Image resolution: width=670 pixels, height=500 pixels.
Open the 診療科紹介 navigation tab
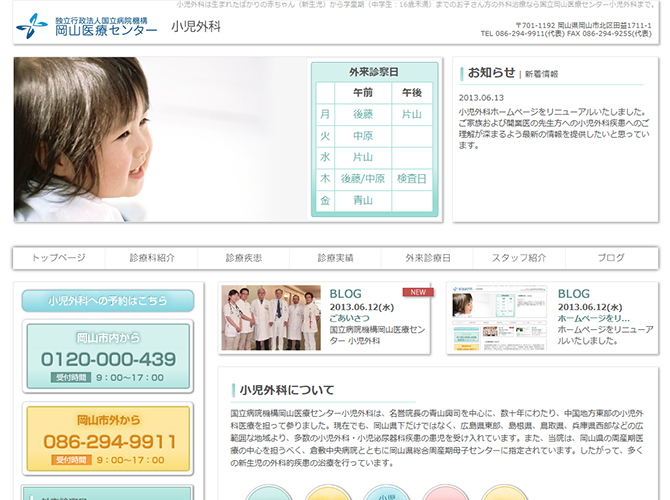[151, 258]
